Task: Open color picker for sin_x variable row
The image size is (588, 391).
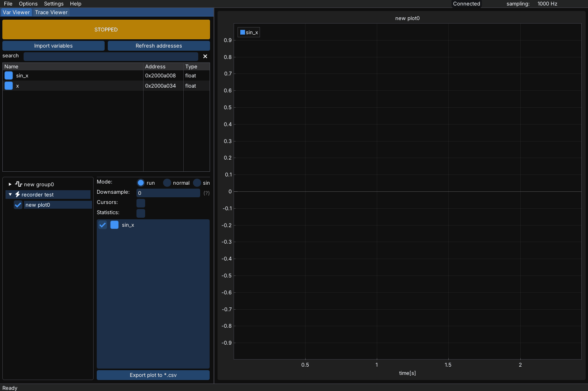Action: click(x=9, y=75)
